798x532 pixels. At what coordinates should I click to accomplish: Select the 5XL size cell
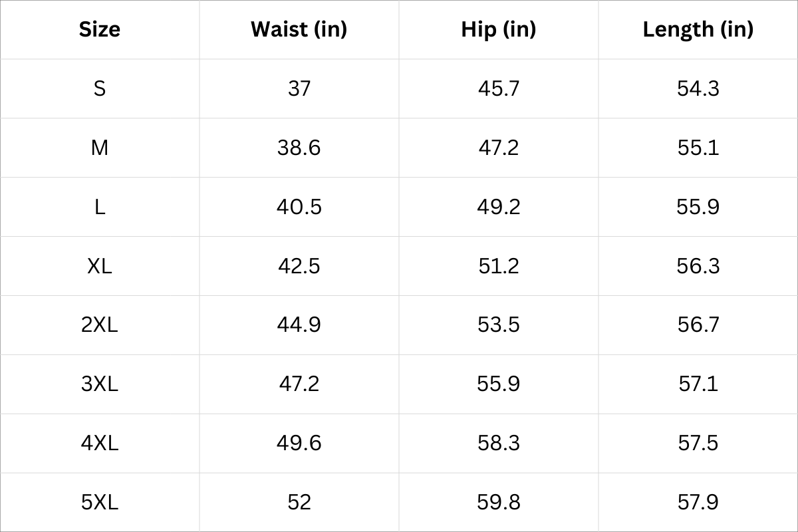click(x=100, y=502)
